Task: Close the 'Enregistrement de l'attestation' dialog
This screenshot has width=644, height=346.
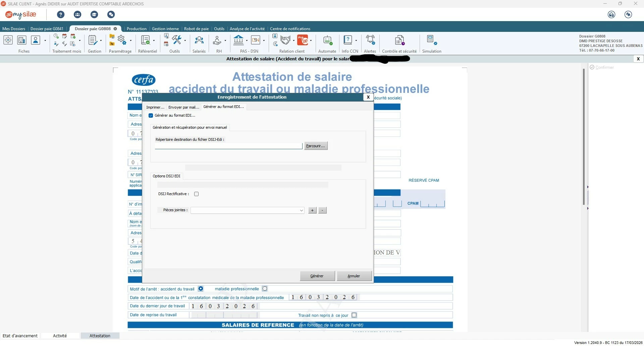Action: [x=368, y=97]
